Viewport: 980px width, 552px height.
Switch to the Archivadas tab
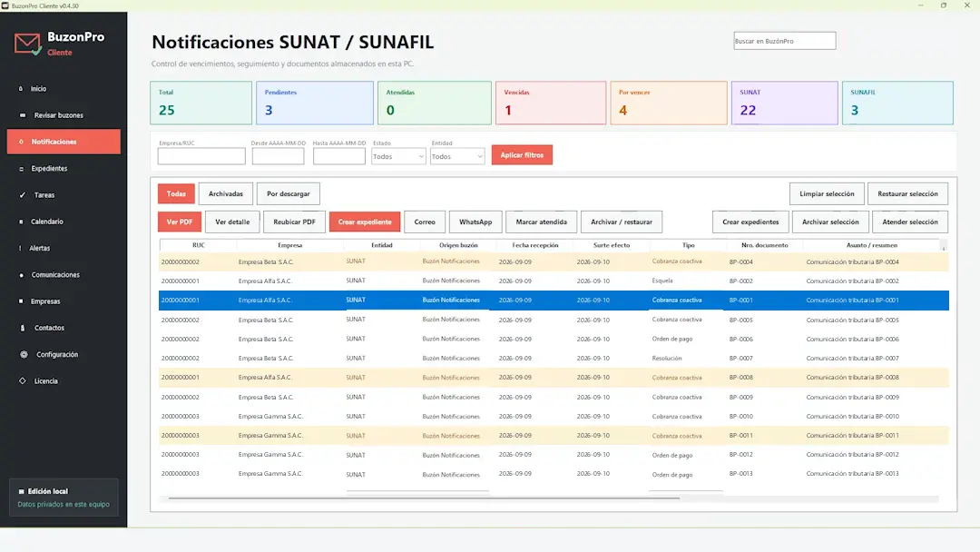pos(226,193)
